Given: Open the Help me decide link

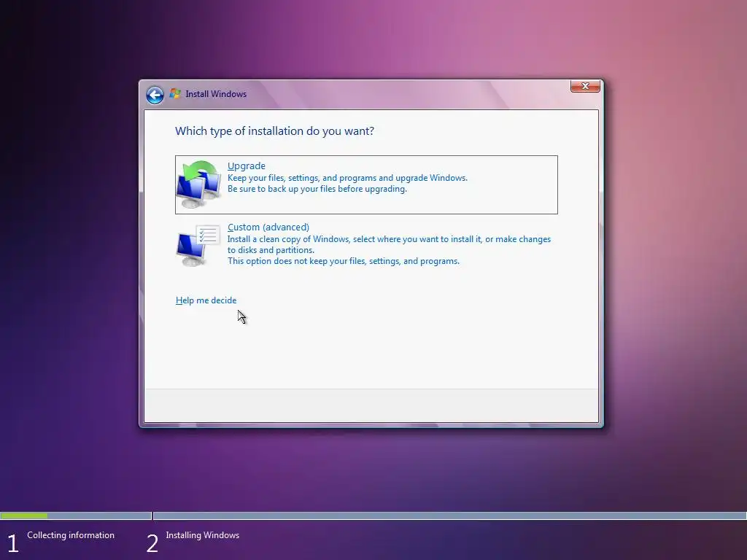Looking at the screenshot, I should 206,300.
